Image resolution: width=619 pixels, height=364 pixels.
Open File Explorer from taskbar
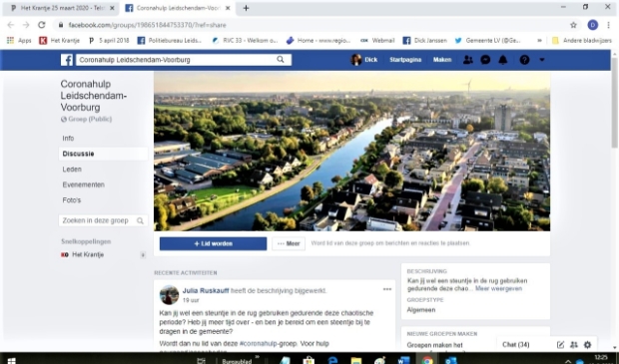coord(356,360)
